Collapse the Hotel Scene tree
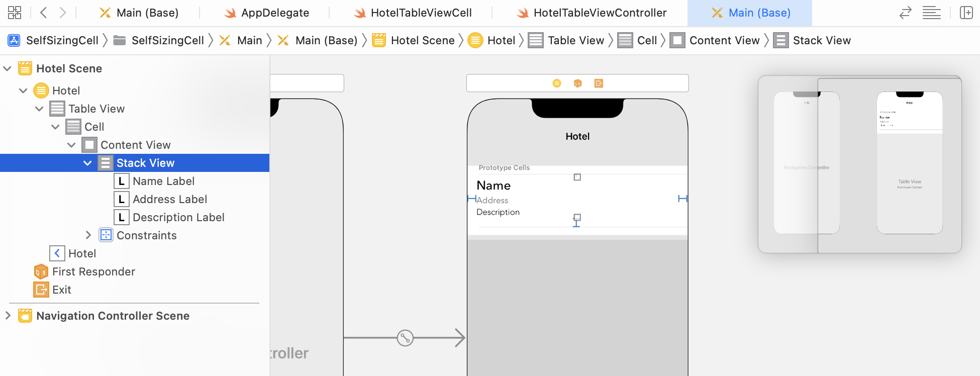The height and width of the screenshot is (376, 980). coord(8,68)
